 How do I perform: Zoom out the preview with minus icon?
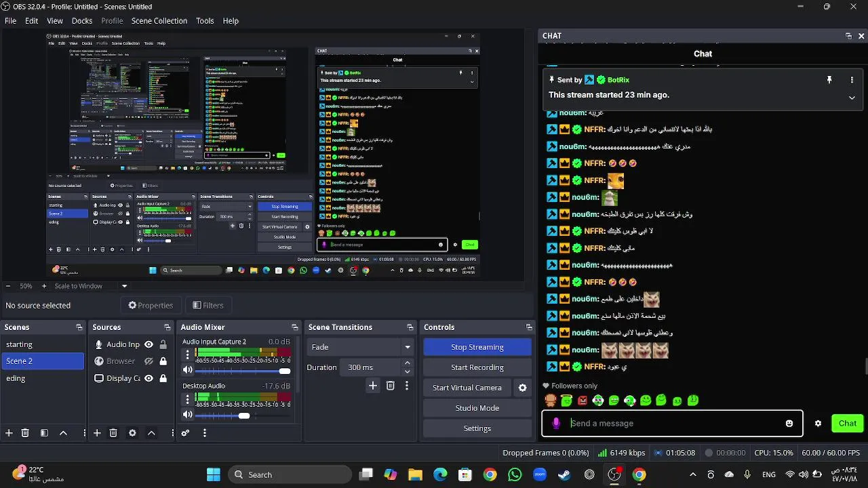click(7, 286)
